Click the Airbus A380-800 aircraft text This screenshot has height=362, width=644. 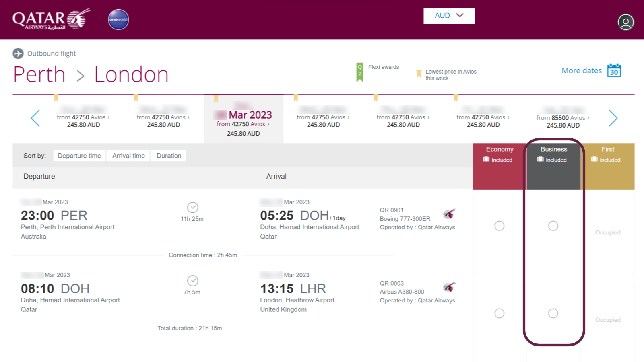(402, 292)
